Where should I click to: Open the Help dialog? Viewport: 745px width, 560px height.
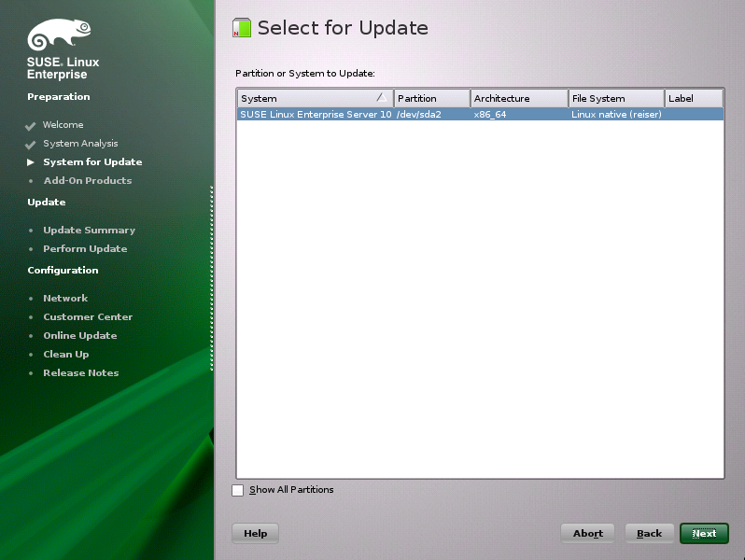(x=255, y=534)
